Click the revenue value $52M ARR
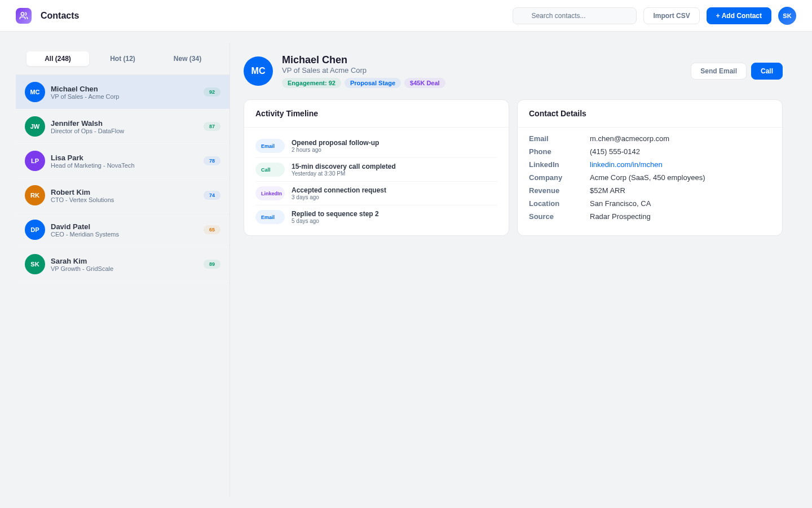The height and width of the screenshot is (508, 812). [607, 191]
